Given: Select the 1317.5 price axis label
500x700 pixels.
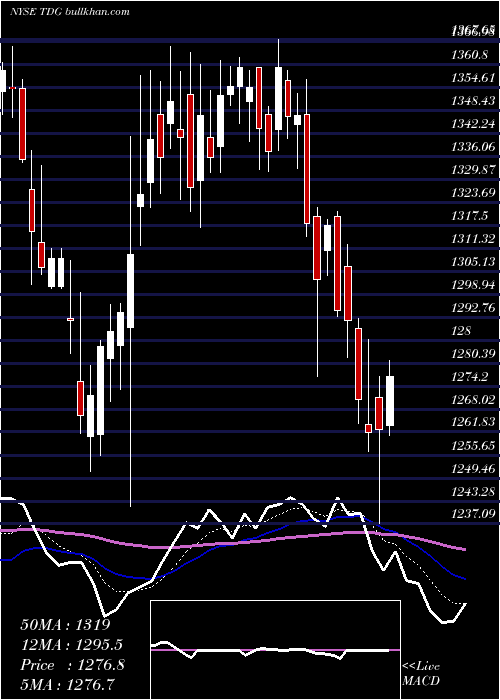Looking at the screenshot, I should coord(469,216).
